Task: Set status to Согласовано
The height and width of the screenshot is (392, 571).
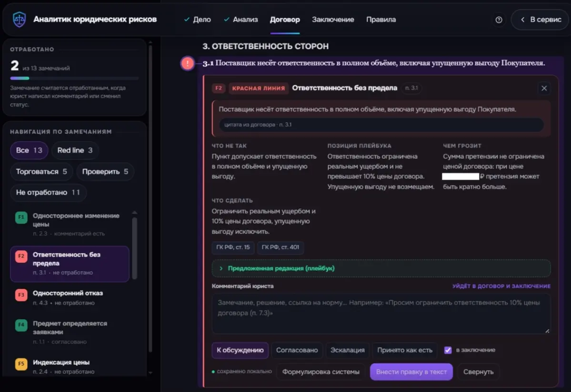Action: [297, 350]
